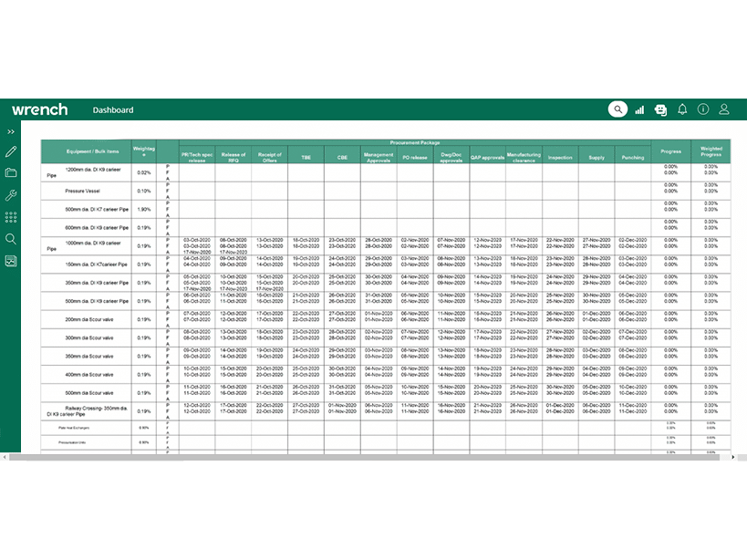This screenshot has height=560, width=747.
Task: Select 350mm dia. DI K9 carrier Pipe row
Action: click(386, 283)
